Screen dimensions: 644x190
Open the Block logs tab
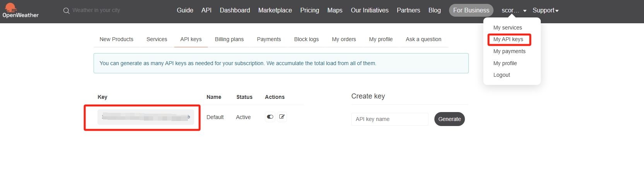(x=306, y=39)
